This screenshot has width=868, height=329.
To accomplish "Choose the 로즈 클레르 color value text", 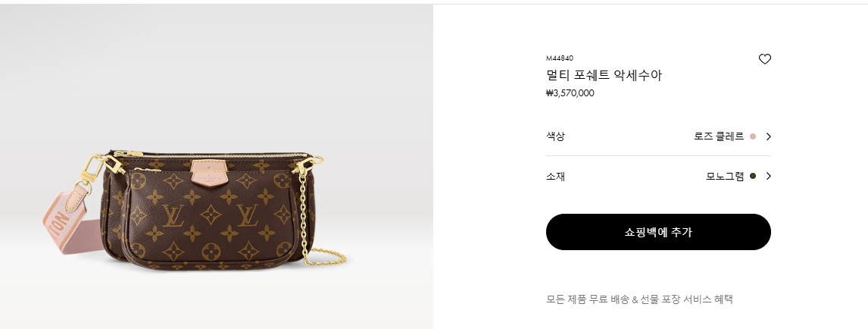I will pyautogui.click(x=719, y=136).
